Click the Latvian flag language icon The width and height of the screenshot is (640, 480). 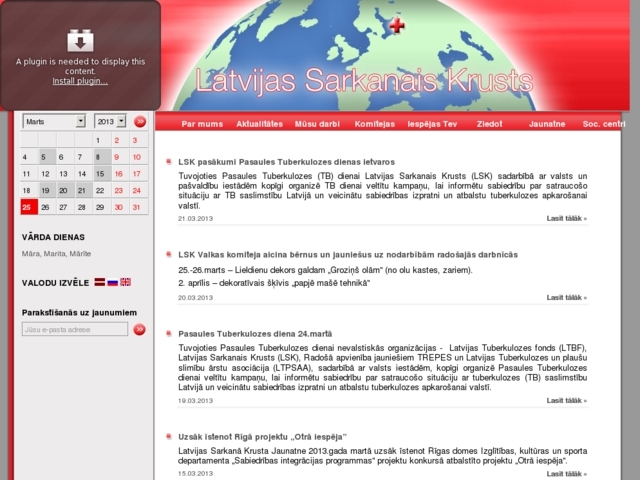(100, 282)
